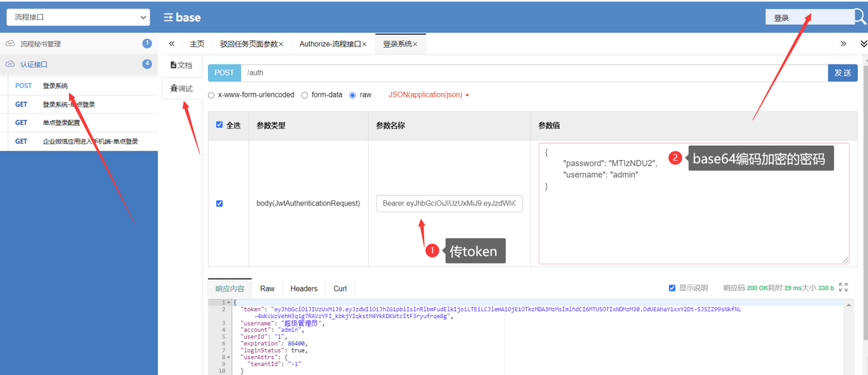Click the fullscreen expand icon in response bar

(x=843, y=287)
